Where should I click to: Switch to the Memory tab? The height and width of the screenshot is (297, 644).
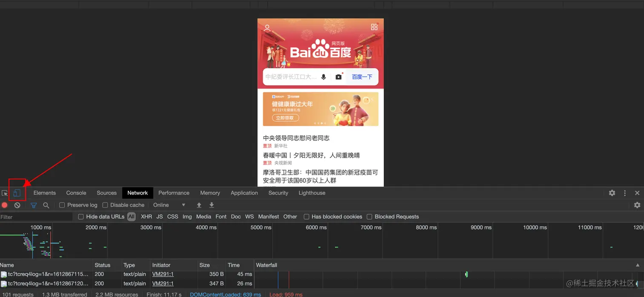(210, 193)
